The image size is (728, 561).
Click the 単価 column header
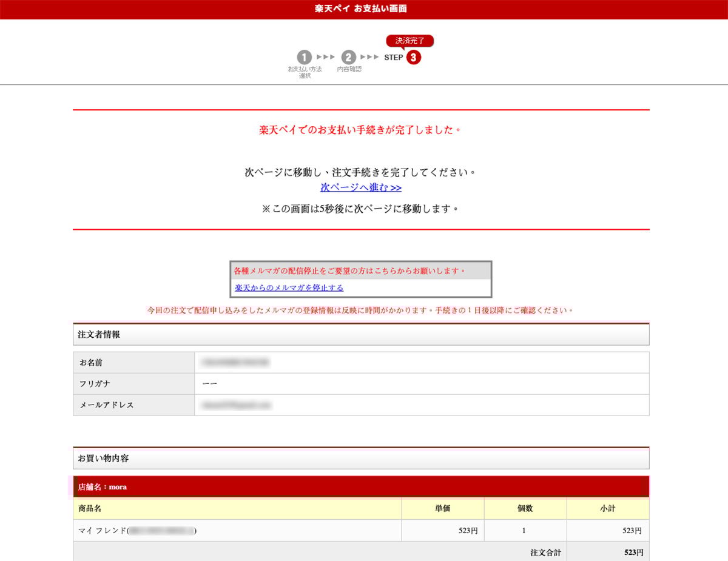(x=443, y=508)
